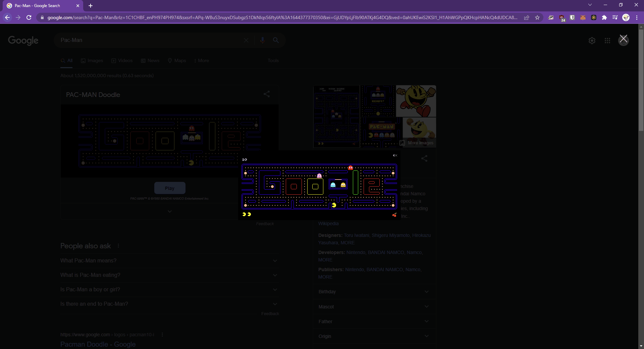
Task: Share the knowledge panel
Action: coord(424,158)
